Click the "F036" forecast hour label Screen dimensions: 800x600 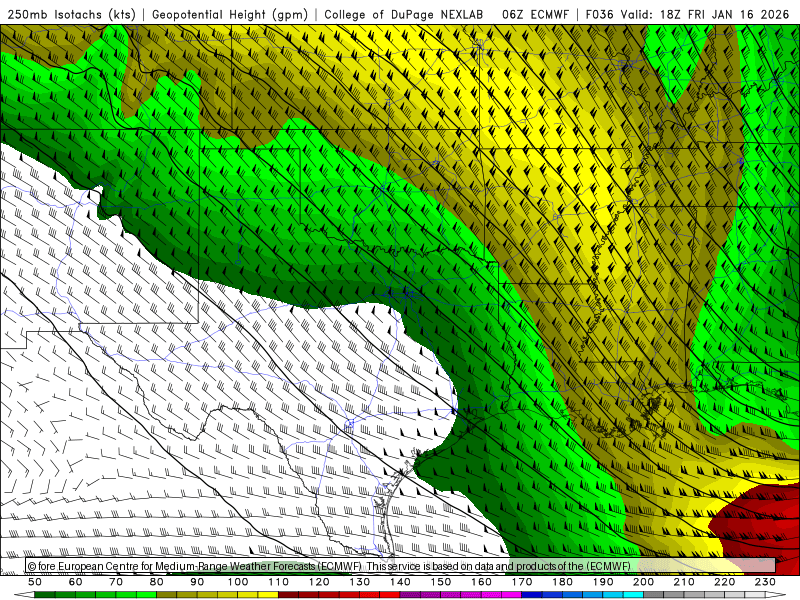(x=599, y=14)
